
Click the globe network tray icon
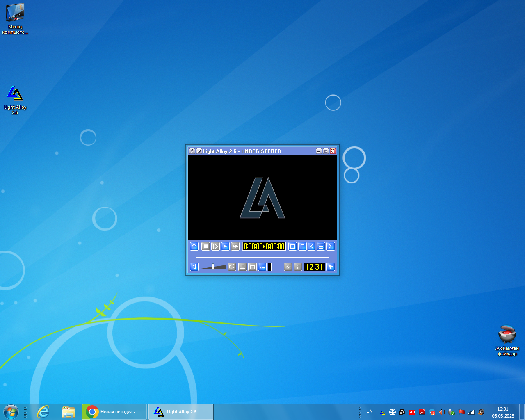coord(393,412)
